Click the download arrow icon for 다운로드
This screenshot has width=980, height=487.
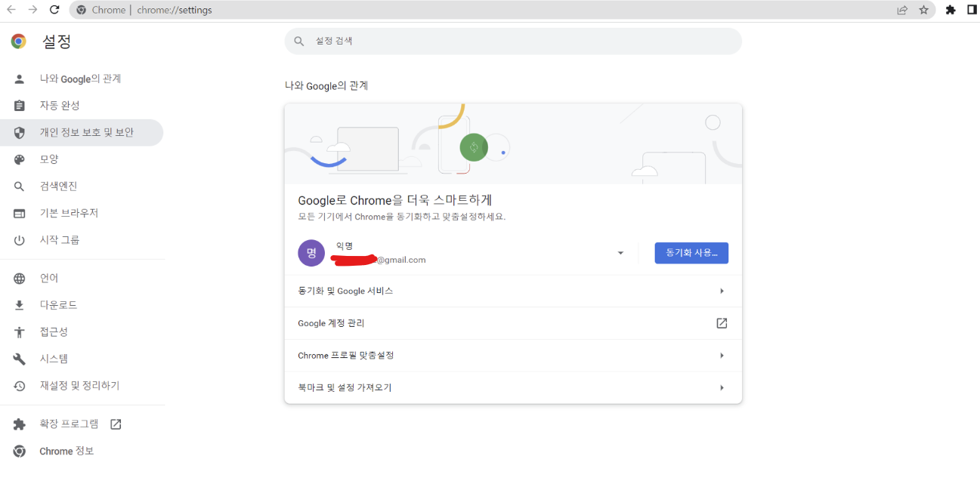pyautogui.click(x=20, y=305)
